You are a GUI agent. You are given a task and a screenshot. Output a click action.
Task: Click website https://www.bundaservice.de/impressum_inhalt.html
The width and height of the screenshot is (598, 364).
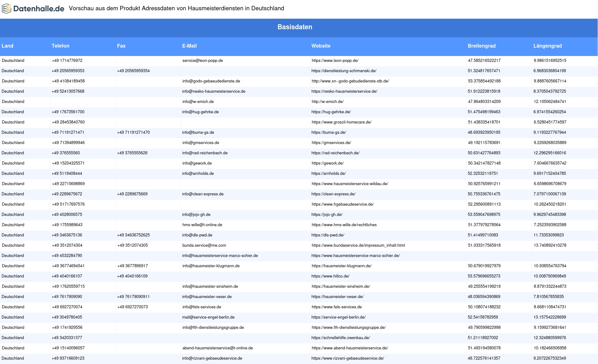coord(358,245)
